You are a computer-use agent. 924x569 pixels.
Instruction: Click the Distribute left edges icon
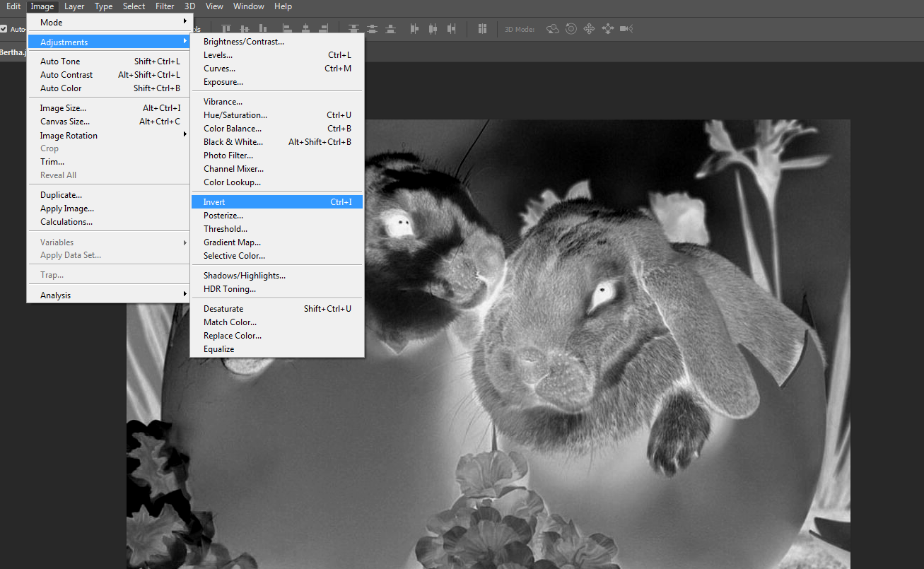coord(414,29)
